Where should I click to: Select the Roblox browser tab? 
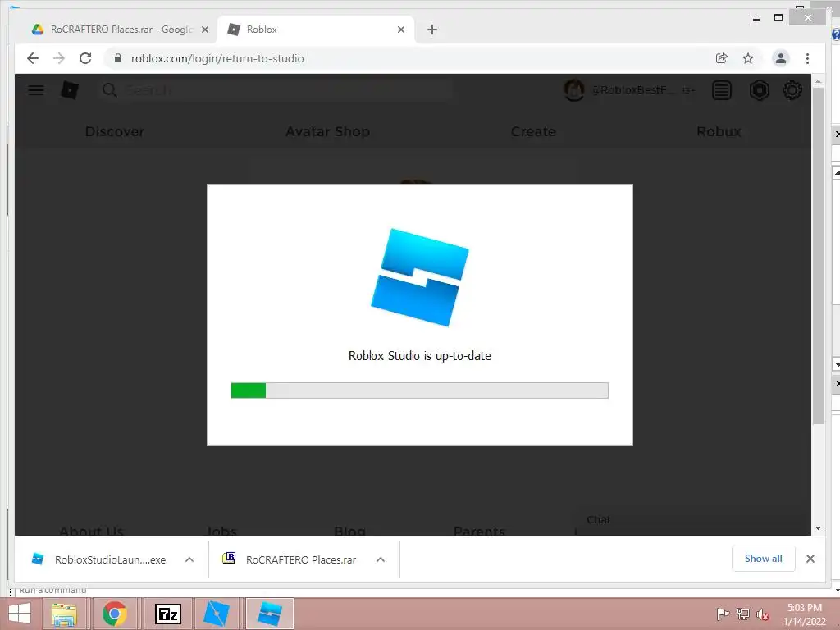[x=316, y=30]
